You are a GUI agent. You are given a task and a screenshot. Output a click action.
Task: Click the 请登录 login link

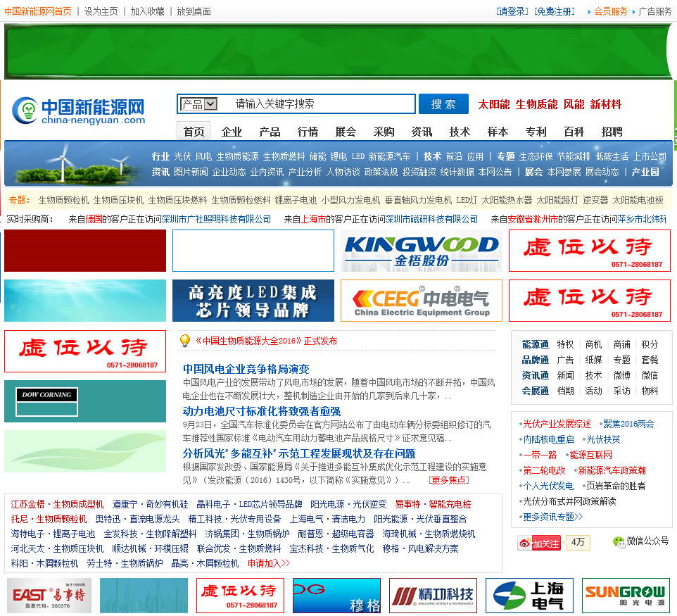pos(512,11)
